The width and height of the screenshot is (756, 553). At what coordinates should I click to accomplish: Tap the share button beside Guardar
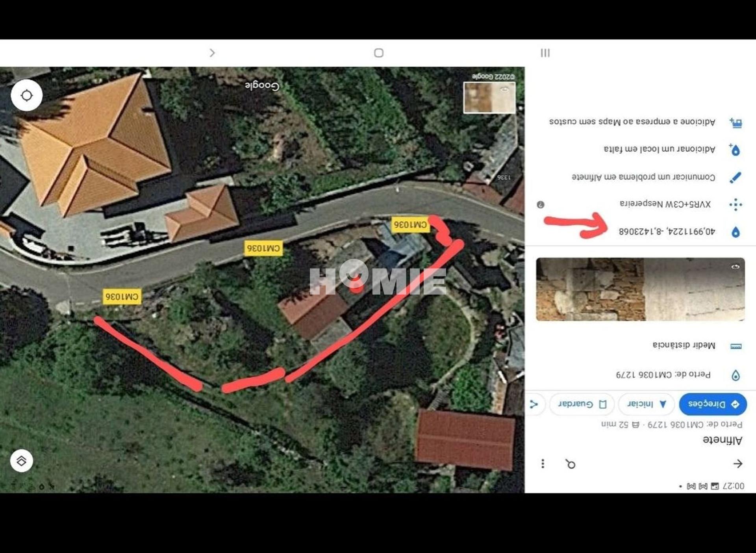pos(534,404)
